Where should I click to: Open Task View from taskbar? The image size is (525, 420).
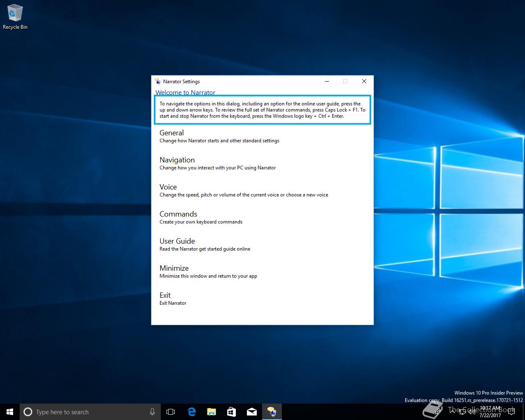point(171,412)
